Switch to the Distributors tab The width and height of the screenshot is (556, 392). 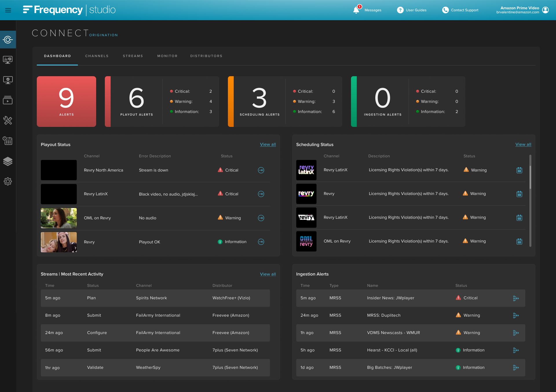coord(206,56)
